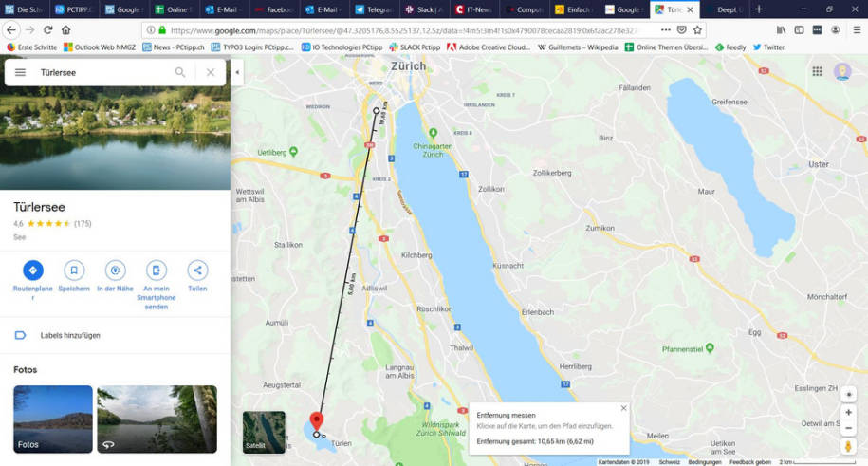Screen dimensions: 868x466
Task: Open Feedly bookmark in bookmarks bar
Action: click(730, 47)
